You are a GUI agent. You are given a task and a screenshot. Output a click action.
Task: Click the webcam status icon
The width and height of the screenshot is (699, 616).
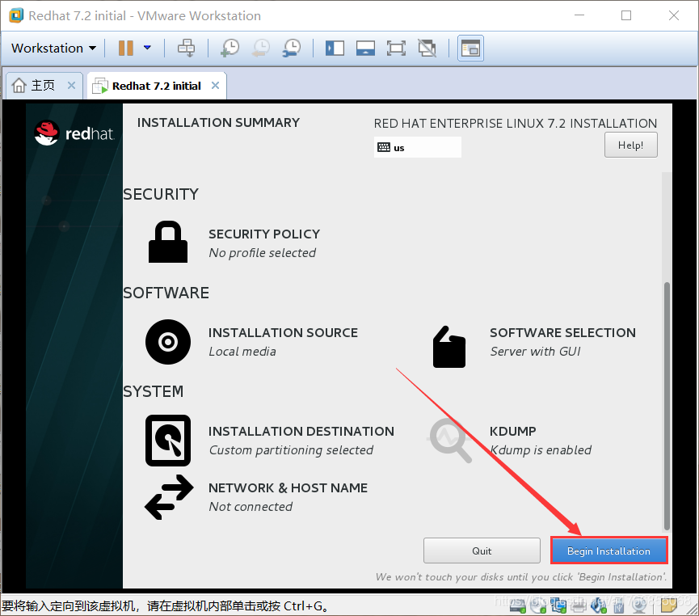639,605
